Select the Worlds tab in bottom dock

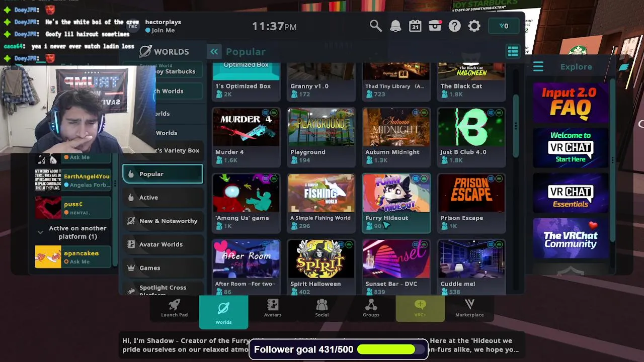[223, 312]
